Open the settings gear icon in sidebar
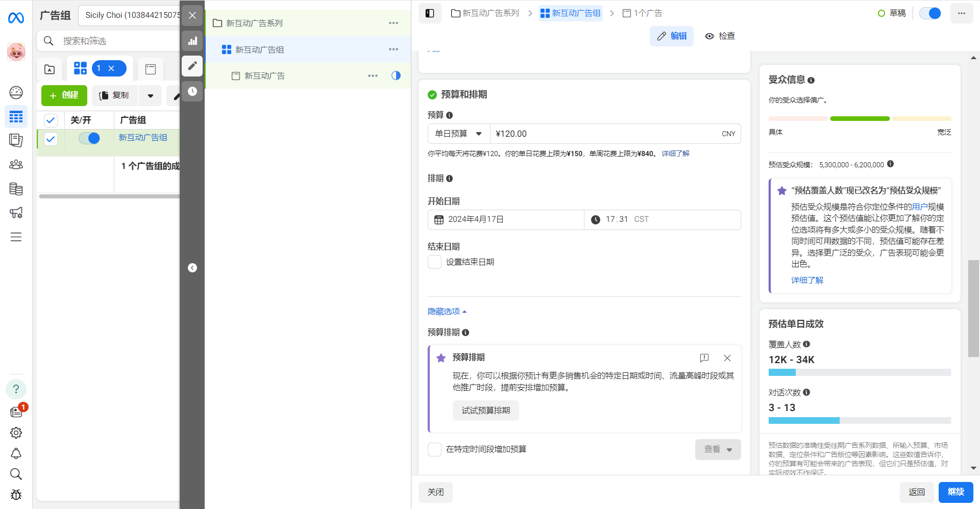Image resolution: width=980 pixels, height=509 pixels. coord(16,432)
